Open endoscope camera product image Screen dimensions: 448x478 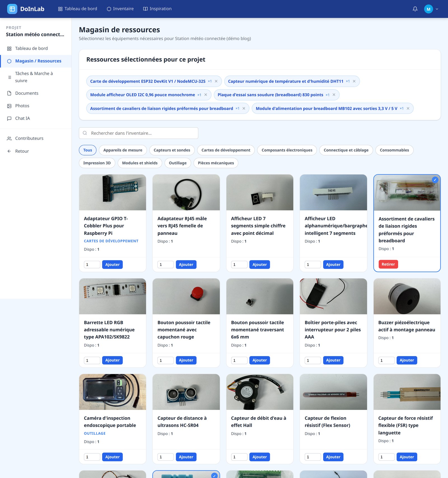[113, 392]
